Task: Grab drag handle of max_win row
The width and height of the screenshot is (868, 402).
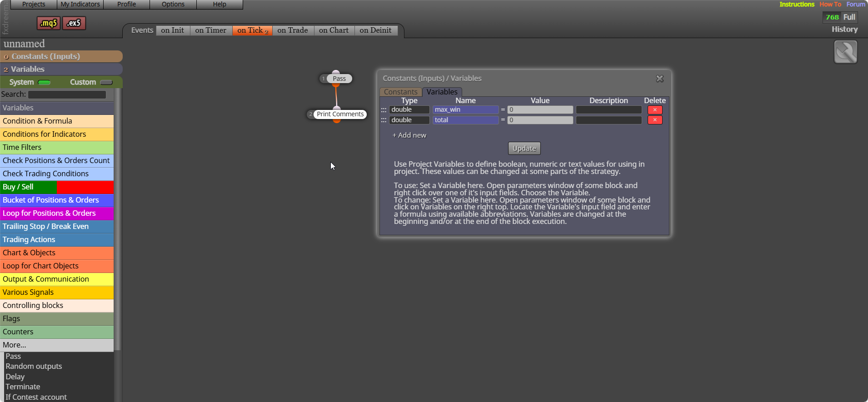Action: tap(384, 110)
